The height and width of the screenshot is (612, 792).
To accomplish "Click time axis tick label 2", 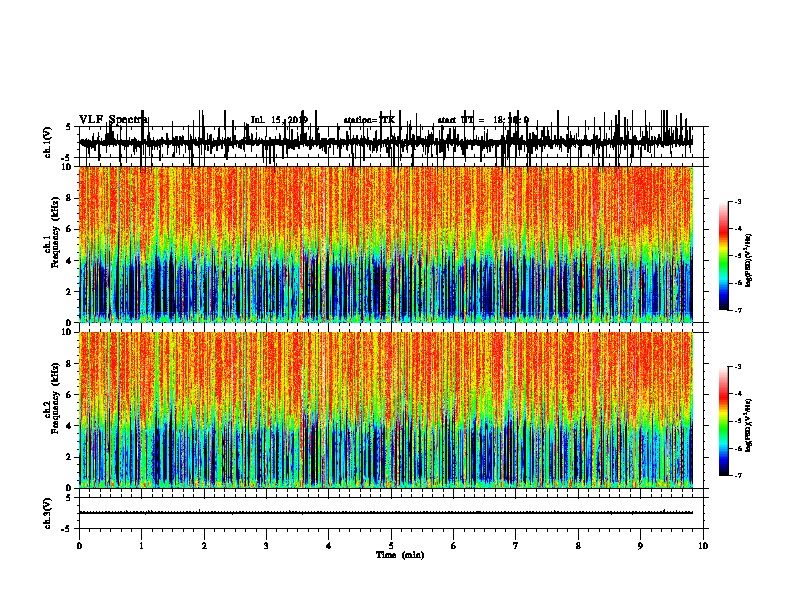I will click(x=204, y=546).
